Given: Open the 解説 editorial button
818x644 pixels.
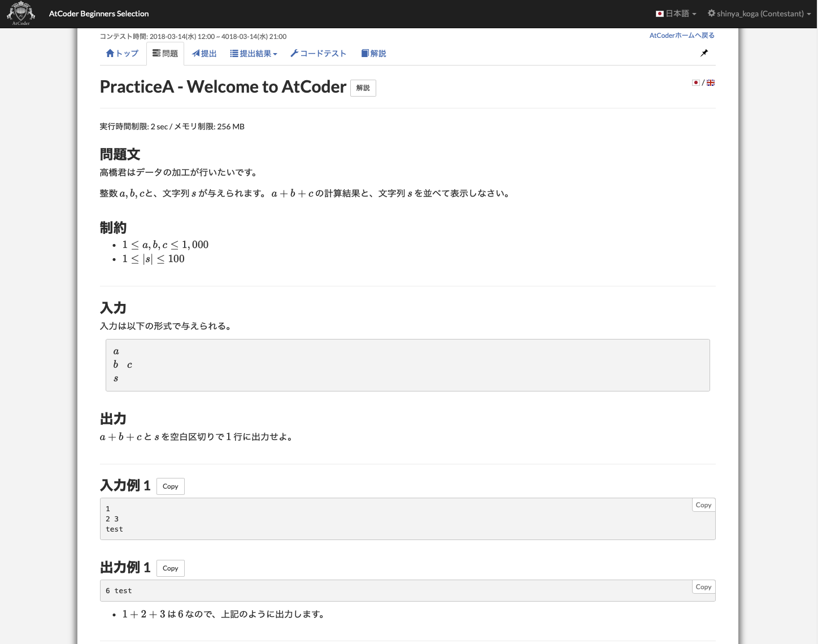Looking at the screenshot, I should (363, 88).
